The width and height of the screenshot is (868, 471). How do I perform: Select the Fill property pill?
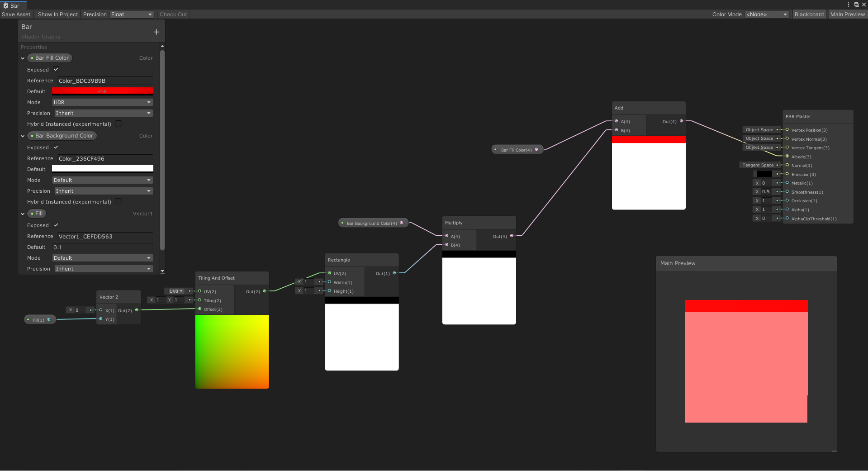[x=37, y=214]
